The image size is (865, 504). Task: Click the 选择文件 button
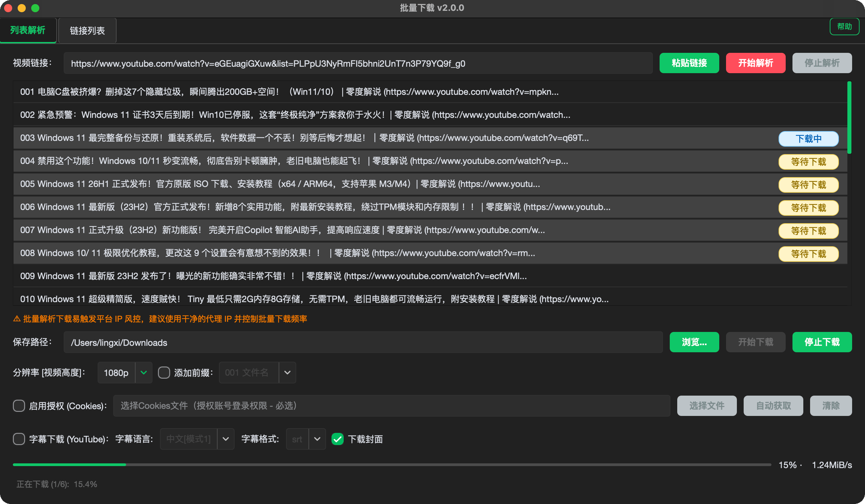click(706, 405)
